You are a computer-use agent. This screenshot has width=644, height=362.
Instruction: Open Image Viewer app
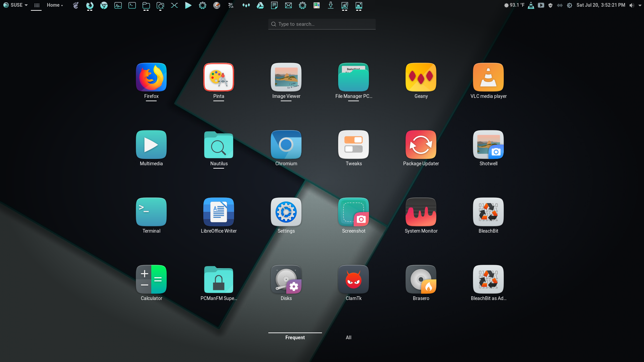click(x=286, y=77)
